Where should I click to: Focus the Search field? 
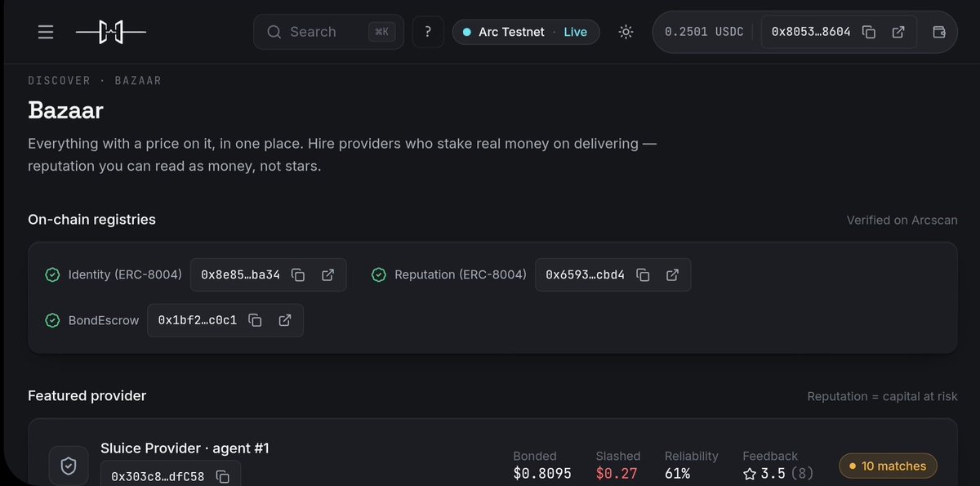click(x=328, y=32)
